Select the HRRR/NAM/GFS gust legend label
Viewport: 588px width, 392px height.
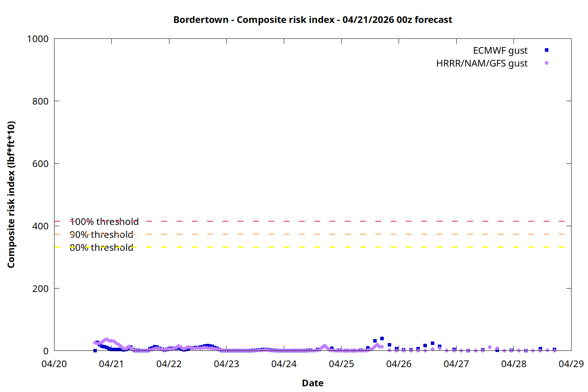pyautogui.click(x=481, y=64)
